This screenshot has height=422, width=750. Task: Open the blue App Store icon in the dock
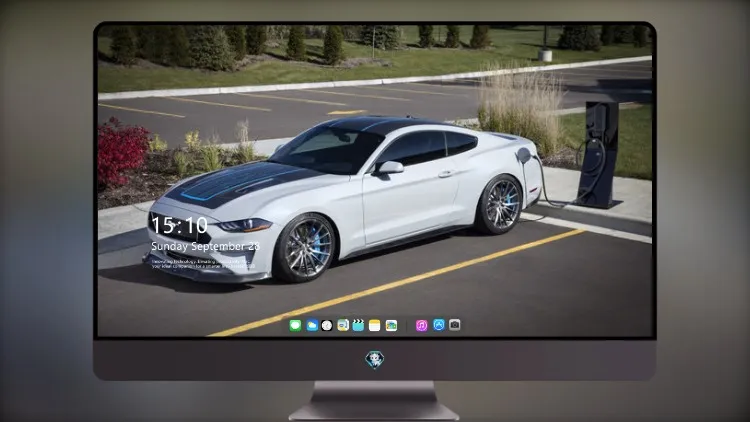click(x=439, y=325)
